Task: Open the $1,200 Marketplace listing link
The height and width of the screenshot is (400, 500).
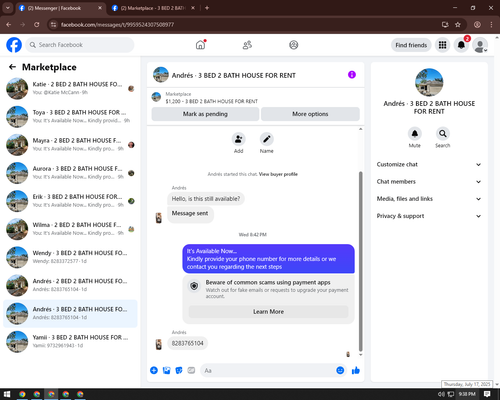Action: click(211, 101)
